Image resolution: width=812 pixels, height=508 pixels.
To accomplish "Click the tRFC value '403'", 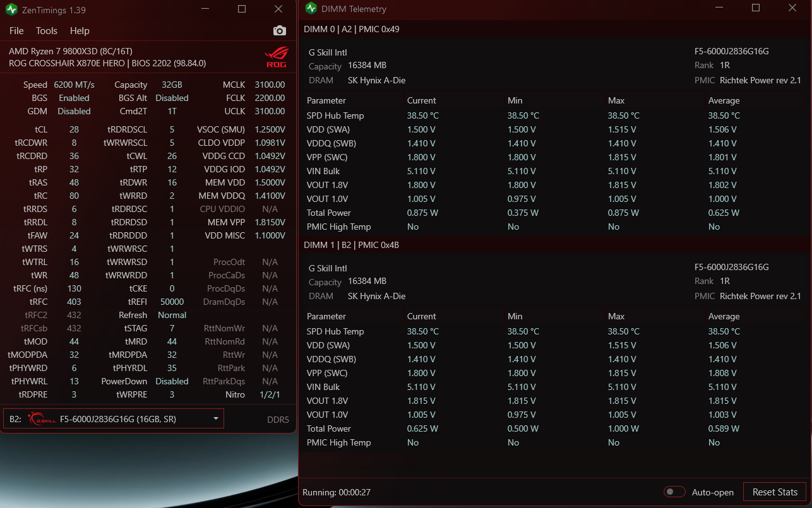I will tap(74, 302).
